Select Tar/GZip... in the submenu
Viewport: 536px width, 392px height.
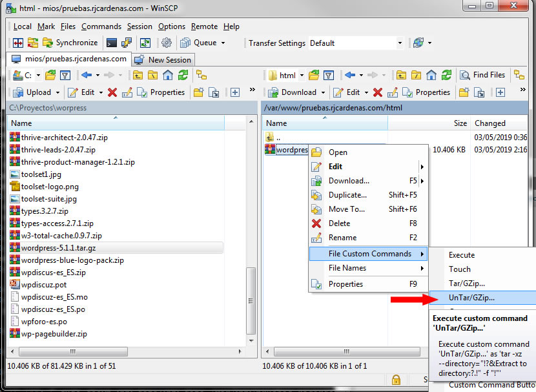pos(482,284)
